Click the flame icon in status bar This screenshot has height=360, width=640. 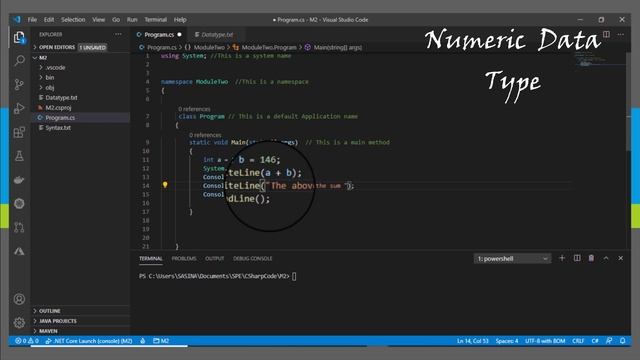coord(143,341)
